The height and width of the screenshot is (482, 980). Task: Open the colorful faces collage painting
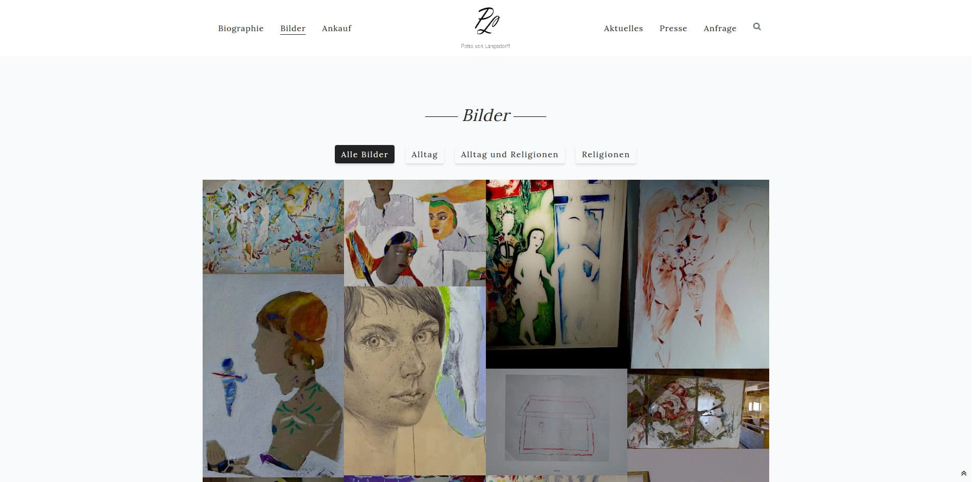pos(415,233)
